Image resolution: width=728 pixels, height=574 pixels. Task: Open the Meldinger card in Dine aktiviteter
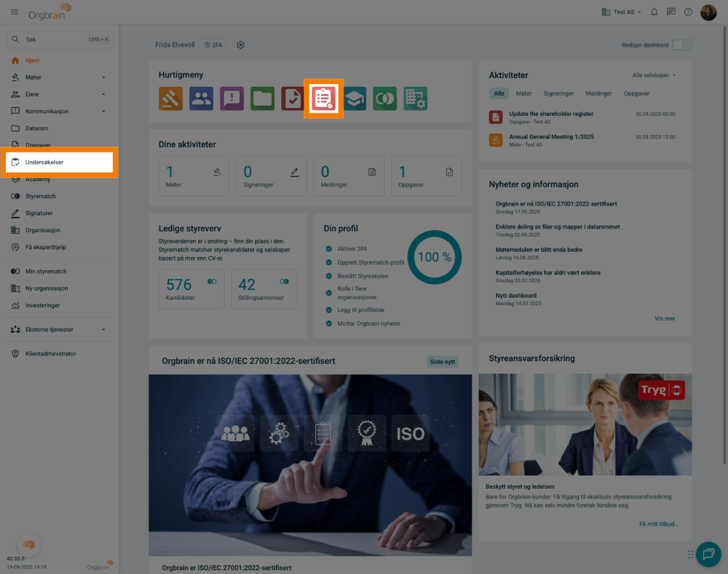coord(349,176)
